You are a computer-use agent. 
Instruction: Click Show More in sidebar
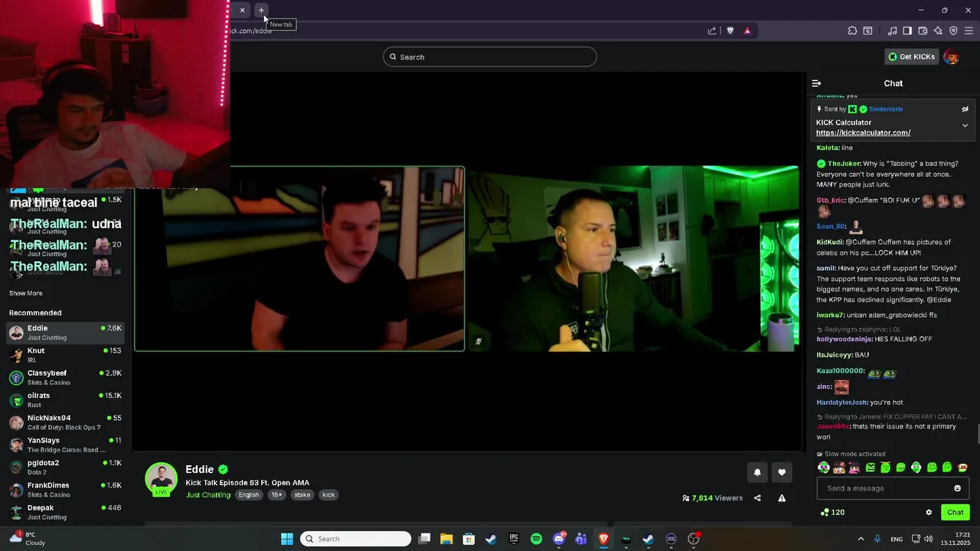click(x=26, y=293)
